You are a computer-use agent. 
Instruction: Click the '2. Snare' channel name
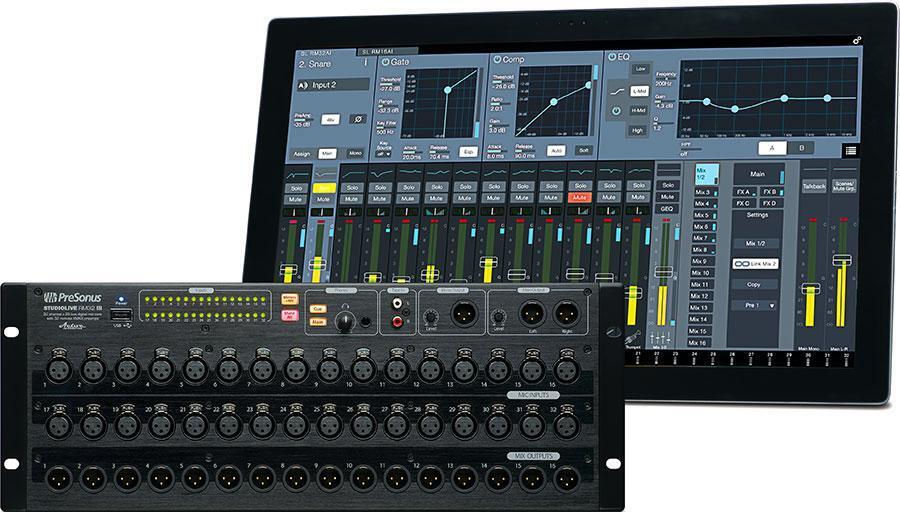315,64
